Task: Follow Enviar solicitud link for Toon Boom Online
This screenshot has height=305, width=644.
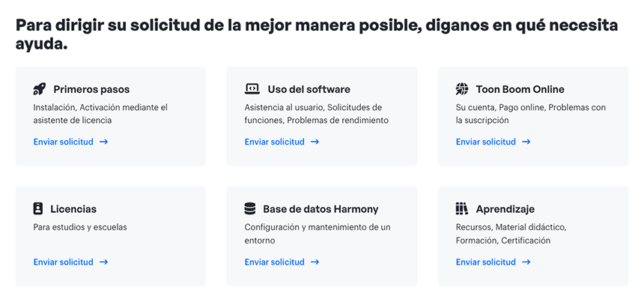Action: pos(486,142)
